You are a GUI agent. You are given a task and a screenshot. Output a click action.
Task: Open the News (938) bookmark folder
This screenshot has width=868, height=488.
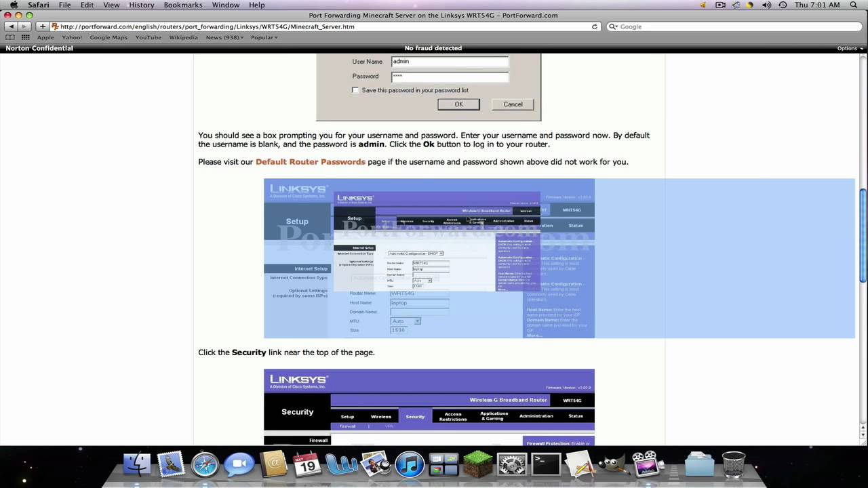pyautogui.click(x=224, y=37)
